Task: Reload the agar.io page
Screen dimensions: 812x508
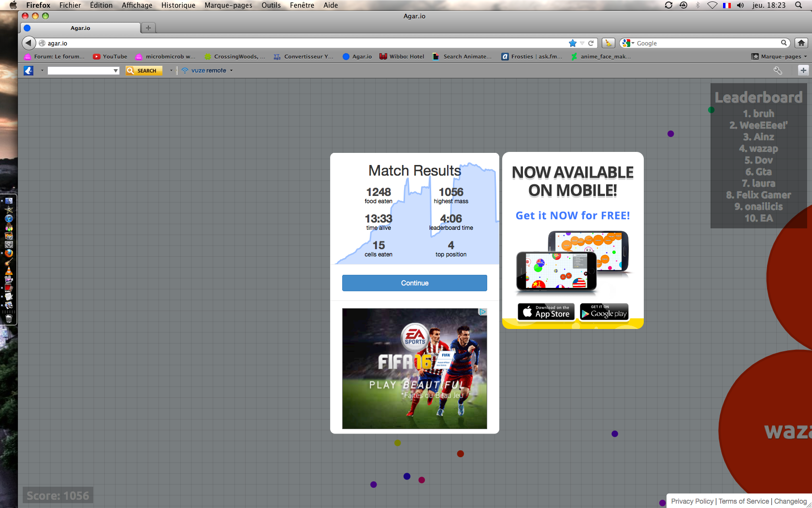Action: (591, 43)
